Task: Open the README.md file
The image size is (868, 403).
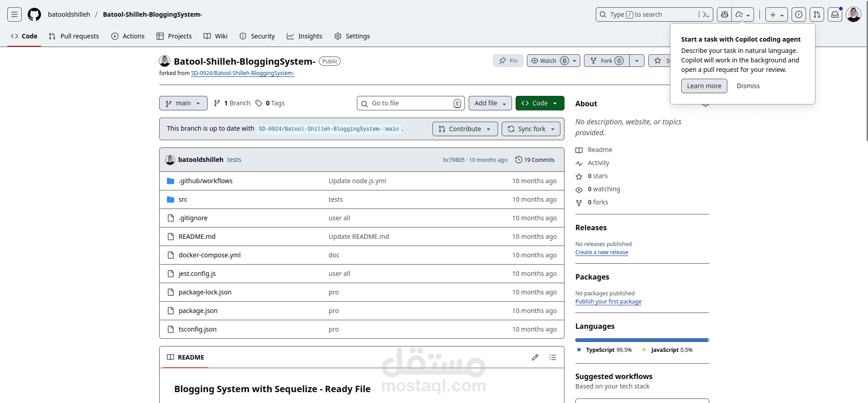Action: coord(197,237)
